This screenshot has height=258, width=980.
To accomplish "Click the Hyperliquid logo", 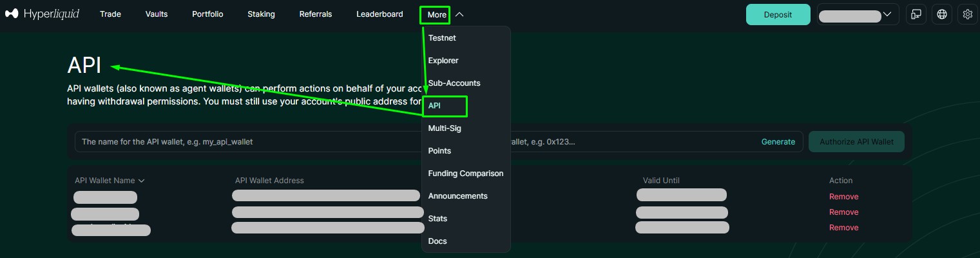I will point(42,14).
